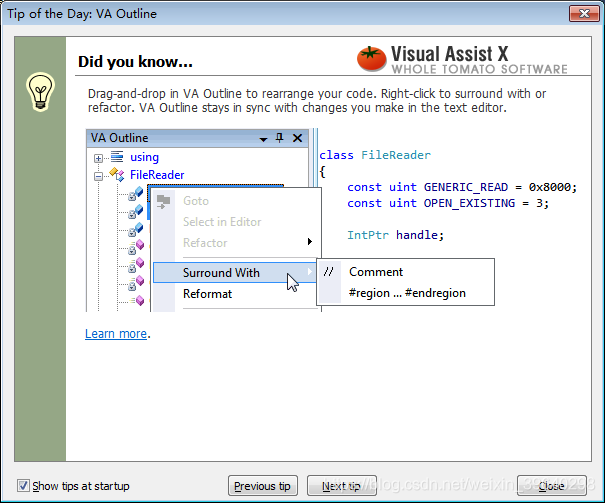This screenshot has height=503, width=605.
Task: Close the VA Outline panel with X
Action: (x=297, y=138)
